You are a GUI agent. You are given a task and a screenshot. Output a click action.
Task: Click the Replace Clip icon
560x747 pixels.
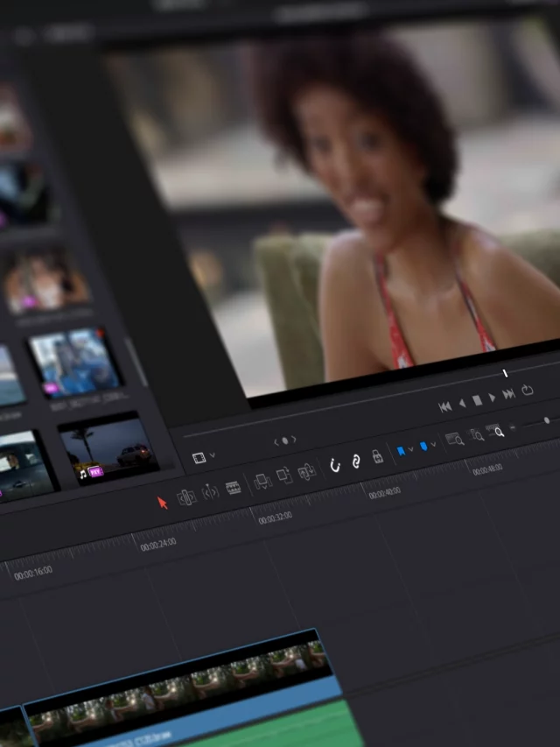point(306,471)
